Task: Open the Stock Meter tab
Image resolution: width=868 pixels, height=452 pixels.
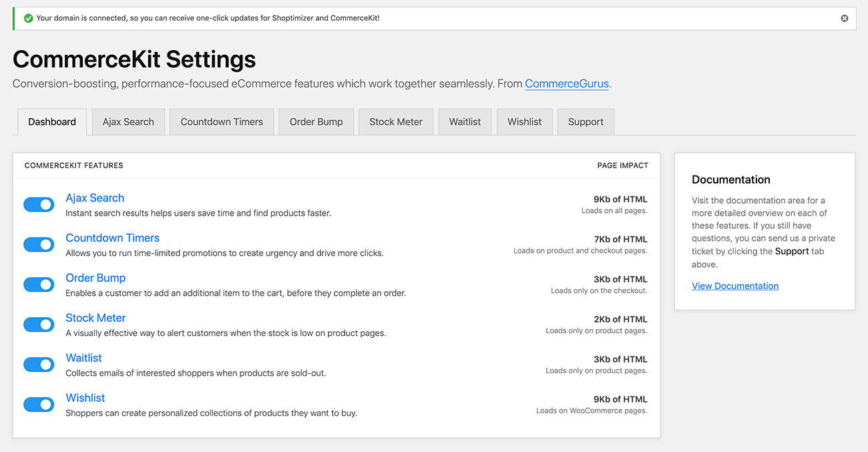Action: pos(396,122)
